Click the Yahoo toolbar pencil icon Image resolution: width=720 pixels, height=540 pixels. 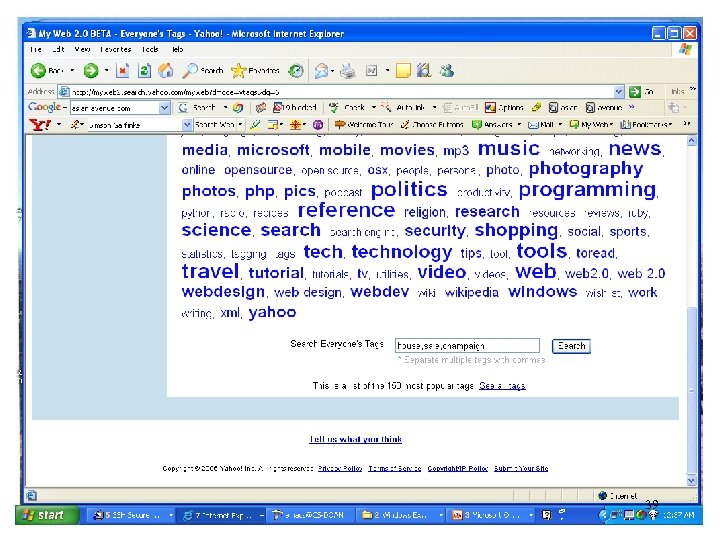255,124
